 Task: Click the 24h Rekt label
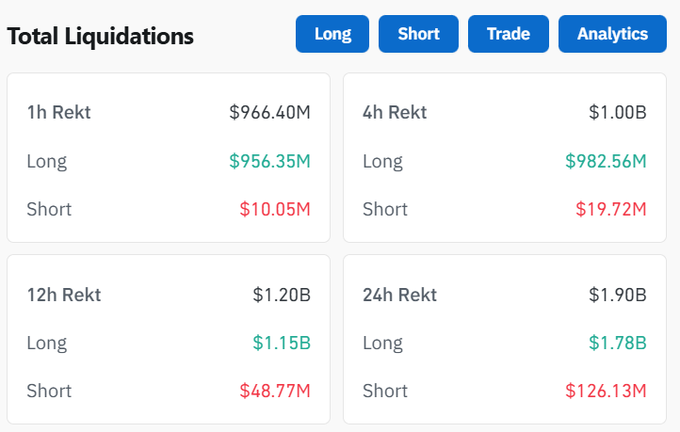[400, 295]
